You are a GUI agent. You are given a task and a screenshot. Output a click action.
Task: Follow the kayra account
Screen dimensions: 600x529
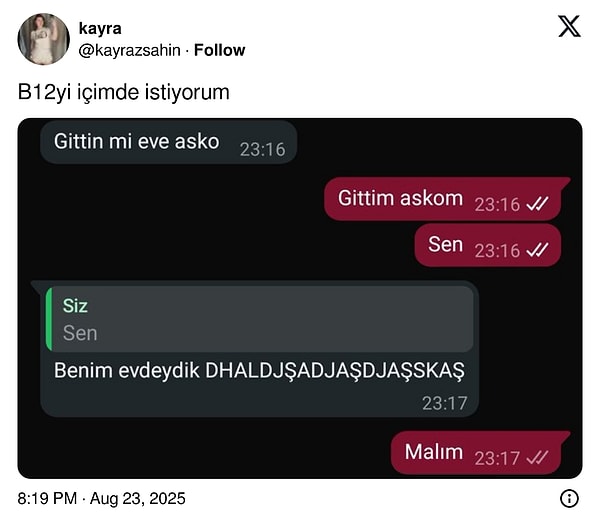pos(219,50)
